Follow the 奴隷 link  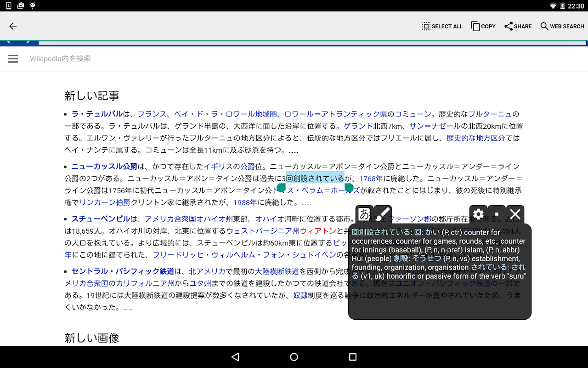(x=300, y=295)
